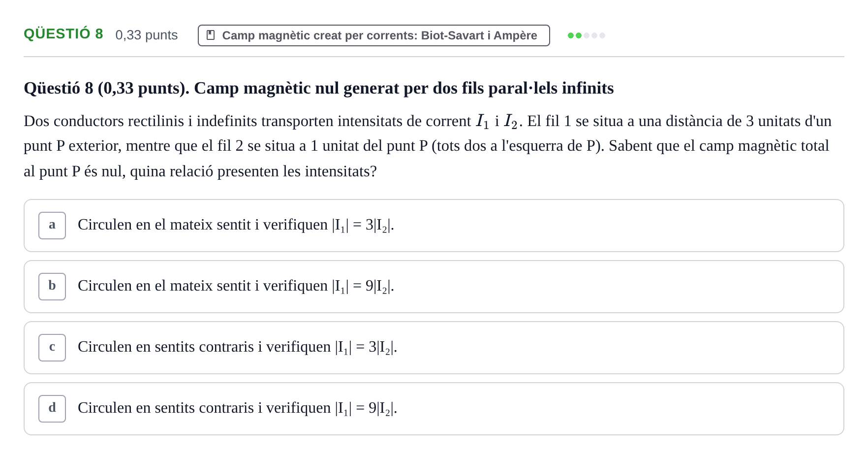Click the second green difficulty dot
Image resolution: width=868 pixels, height=459 pixels.
coord(579,35)
